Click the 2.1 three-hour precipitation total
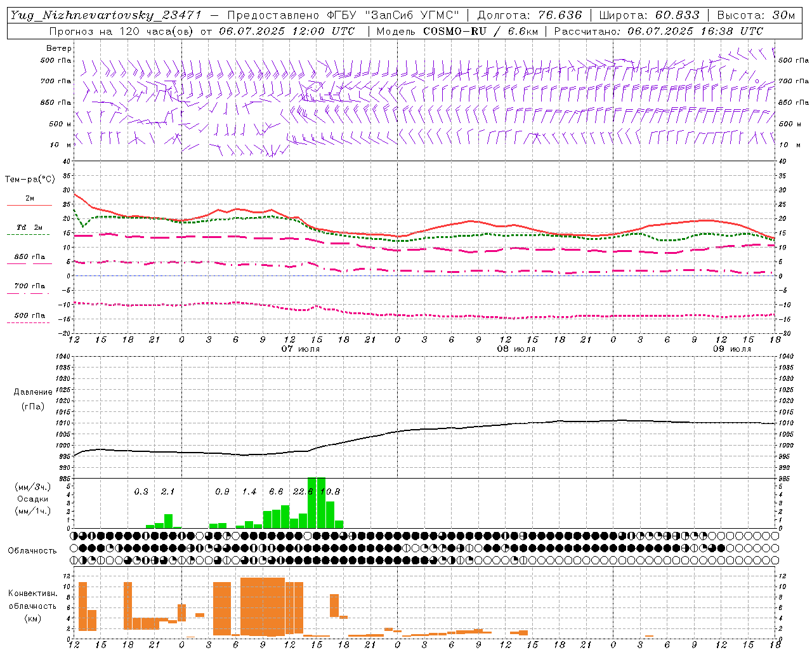Image resolution: width=812 pixels, height=650 pixels. pyautogui.click(x=167, y=491)
